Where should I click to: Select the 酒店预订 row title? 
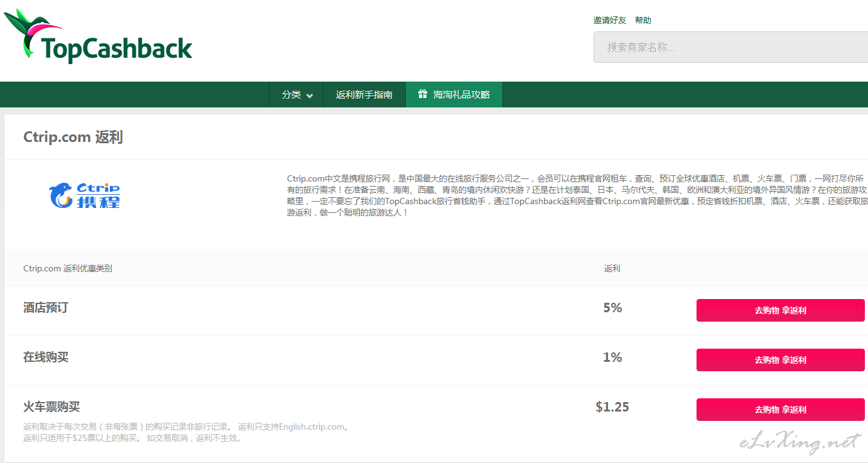(46, 308)
